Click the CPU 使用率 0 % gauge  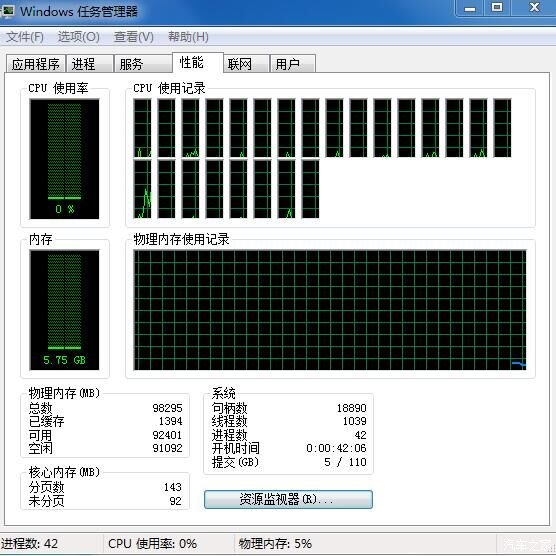click(x=65, y=159)
